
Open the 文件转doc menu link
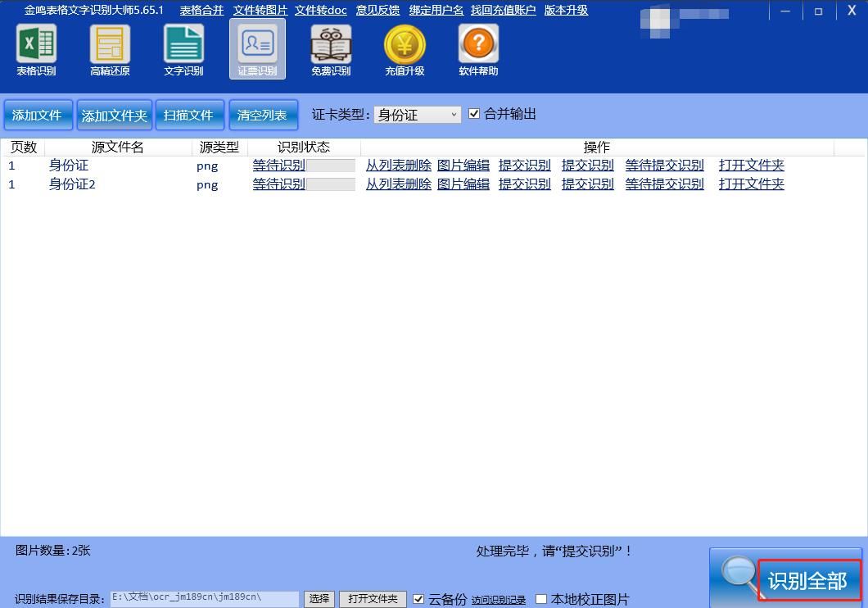tap(320, 10)
